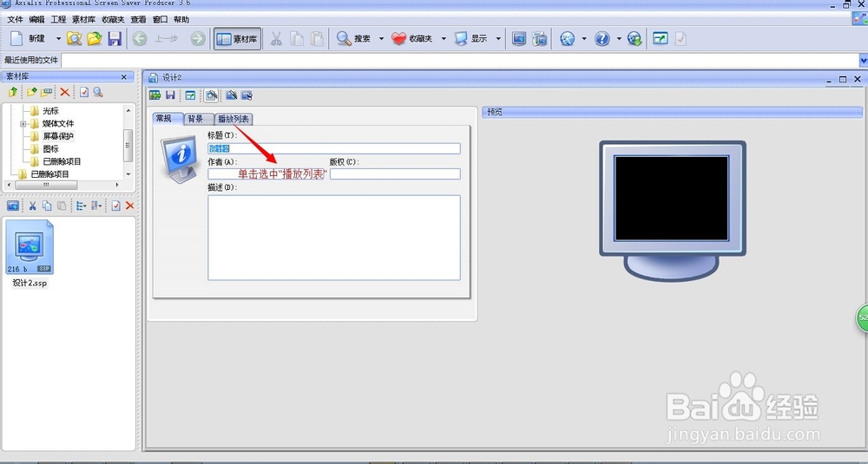Viewport: 868px width, 464px height.
Task: Click the copy icon in file list toolbar
Action: tap(47, 206)
